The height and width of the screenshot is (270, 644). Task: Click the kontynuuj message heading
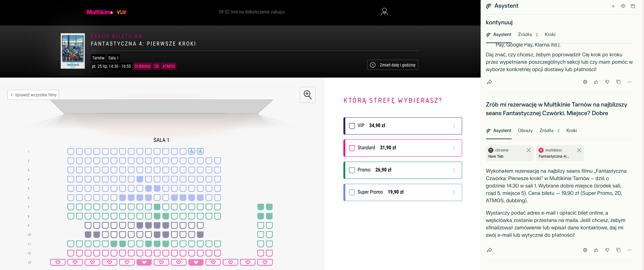(499, 22)
